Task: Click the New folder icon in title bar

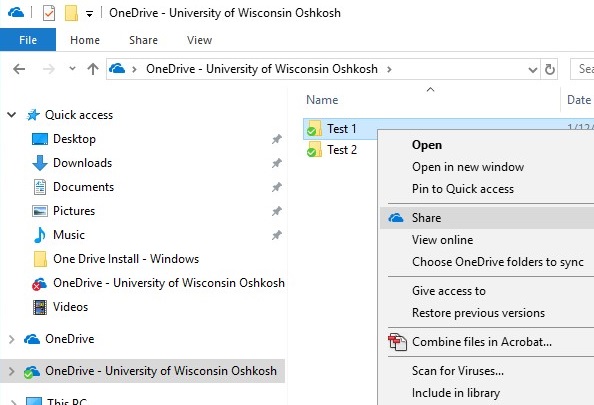Action: tap(71, 13)
